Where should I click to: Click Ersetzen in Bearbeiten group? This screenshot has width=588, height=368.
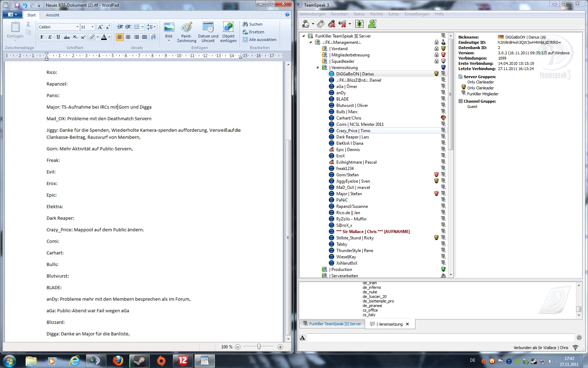coord(253,32)
